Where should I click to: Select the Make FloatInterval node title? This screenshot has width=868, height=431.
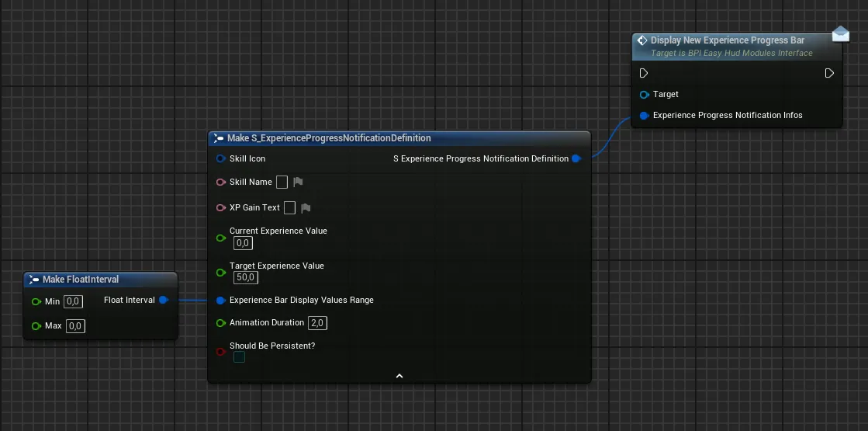81,280
